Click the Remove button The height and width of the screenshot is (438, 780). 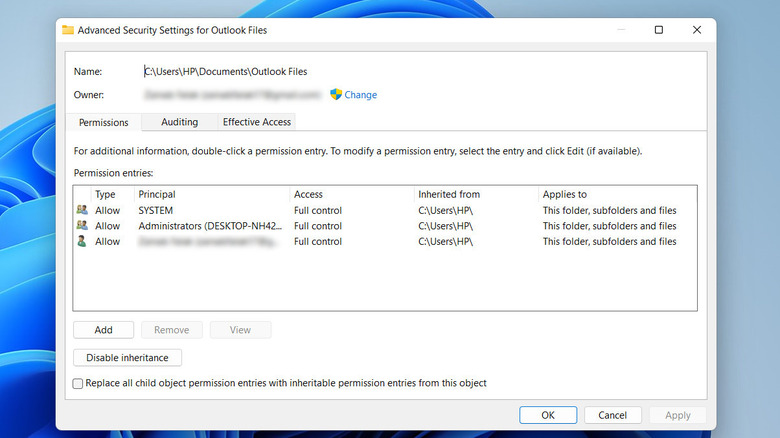tap(172, 329)
